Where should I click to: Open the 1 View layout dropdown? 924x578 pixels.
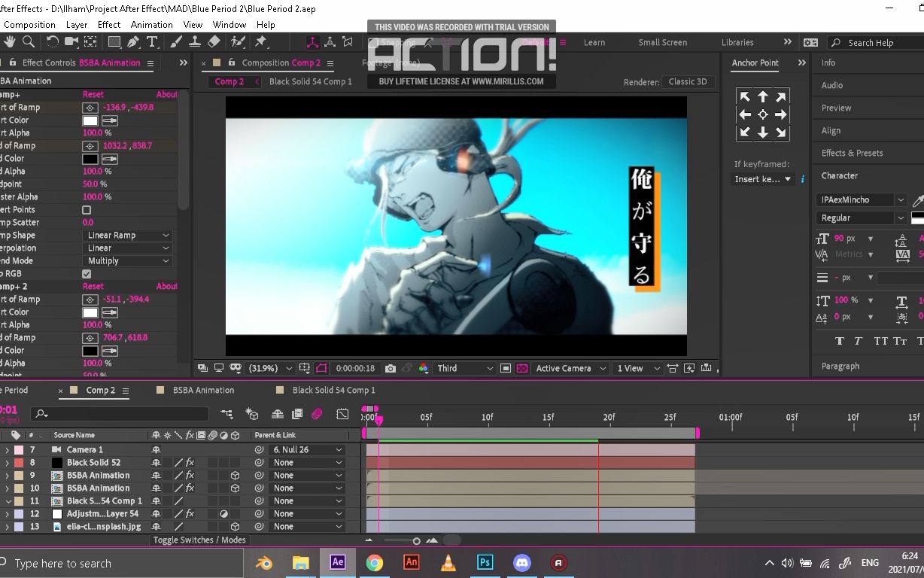pos(637,368)
